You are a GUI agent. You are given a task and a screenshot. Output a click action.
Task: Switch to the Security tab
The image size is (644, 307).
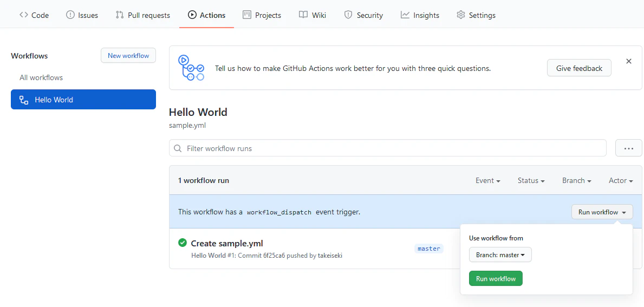pyautogui.click(x=363, y=15)
